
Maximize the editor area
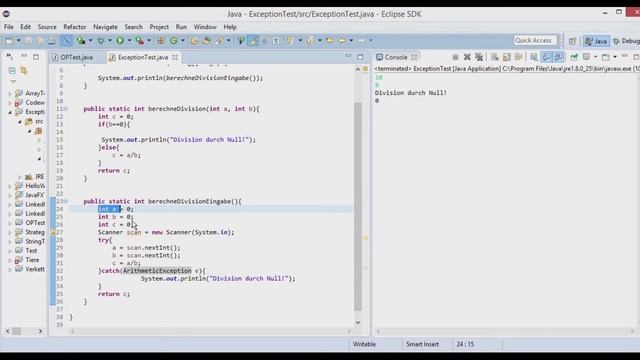point(360,57)
